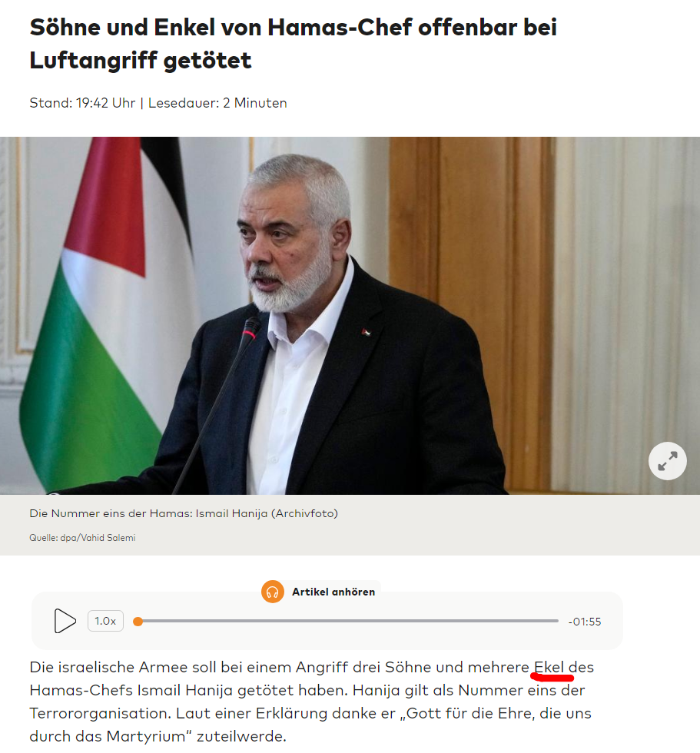Click the article headline about Hamas-Chef
700x753 pixels.
(x=293, y=44)
